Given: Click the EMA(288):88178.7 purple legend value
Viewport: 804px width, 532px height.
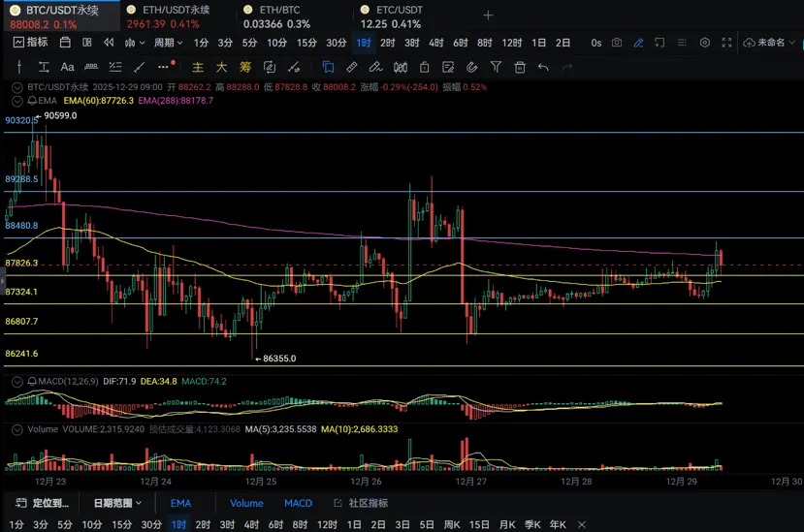Looking at the screenshot, I should (176, 101).
